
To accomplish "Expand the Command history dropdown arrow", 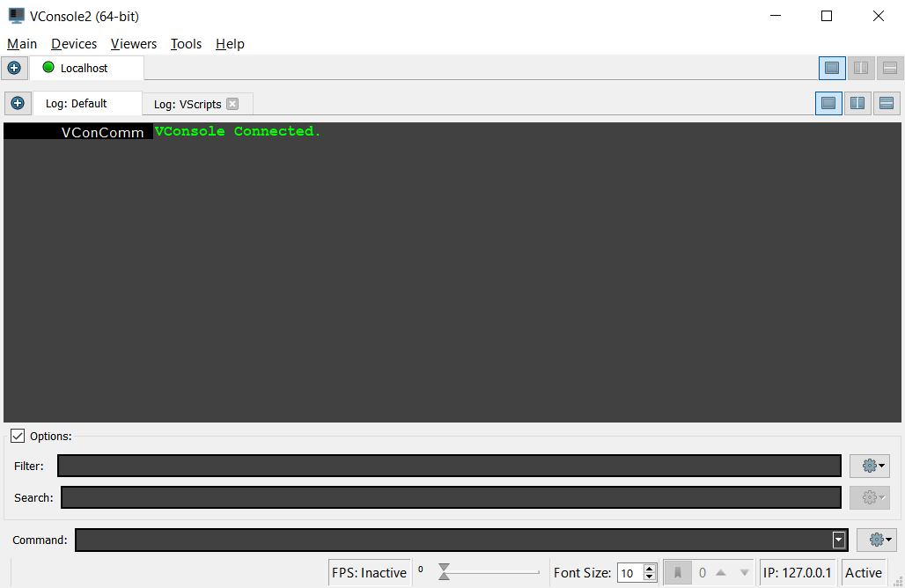I will (x=839, y=540).
